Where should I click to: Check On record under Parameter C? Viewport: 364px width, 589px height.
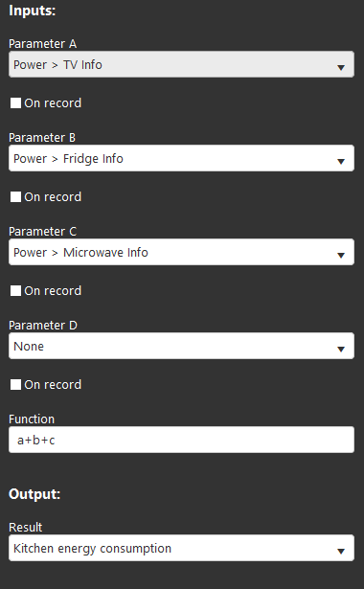[x=15, y=291]
